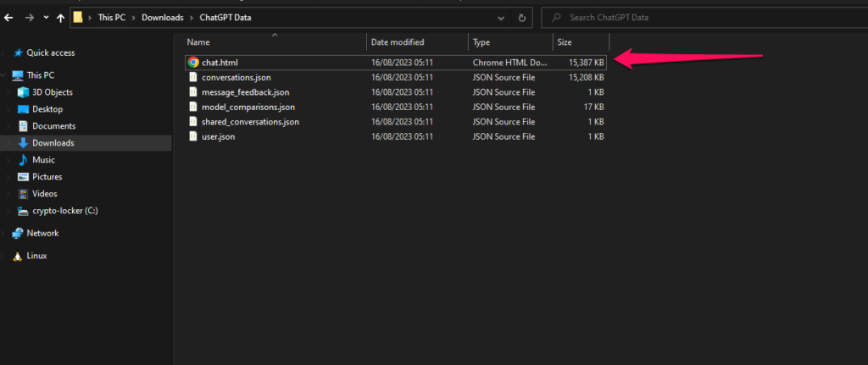Click the Music note icon
This screenshot has width=868, height=365.
pyautogui.click(x=23, y=160)
